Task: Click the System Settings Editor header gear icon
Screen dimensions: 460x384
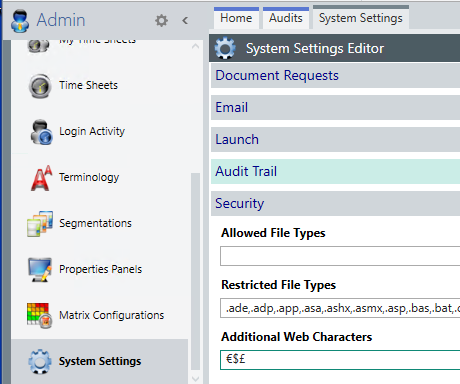Action: tap(225, 48)
